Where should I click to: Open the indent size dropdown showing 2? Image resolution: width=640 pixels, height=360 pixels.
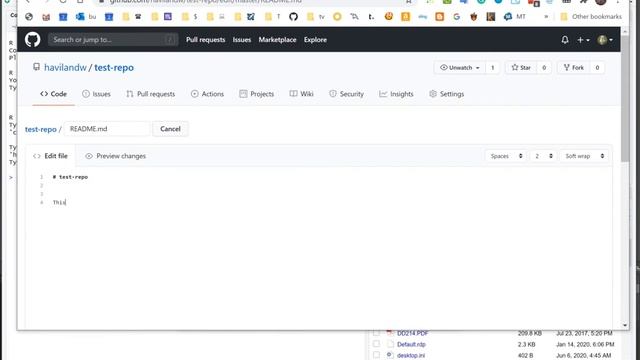coord(543,156)
